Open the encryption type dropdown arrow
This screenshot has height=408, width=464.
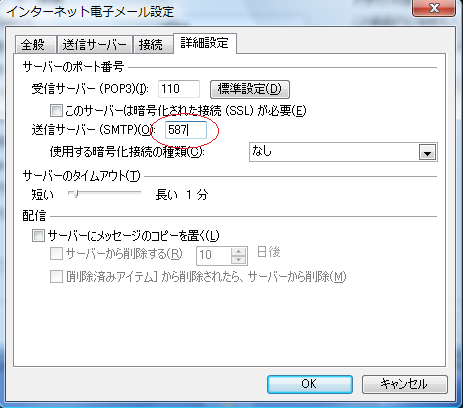coord(427,153)
